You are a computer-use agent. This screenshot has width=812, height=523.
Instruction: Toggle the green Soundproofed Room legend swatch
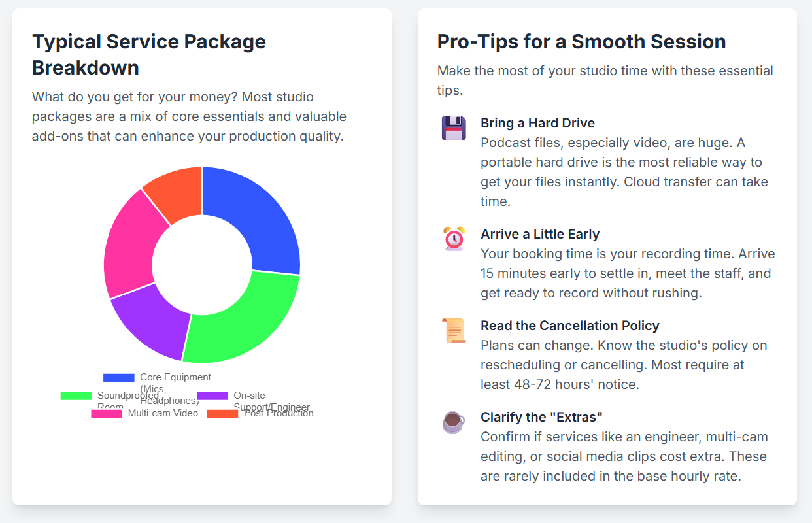click(76, 396)
